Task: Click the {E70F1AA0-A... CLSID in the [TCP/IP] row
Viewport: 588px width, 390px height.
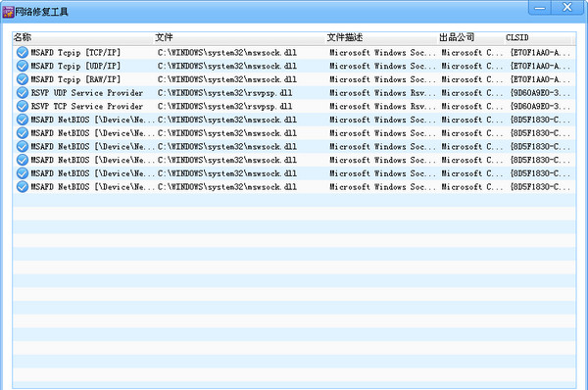Action: [540, 53]
